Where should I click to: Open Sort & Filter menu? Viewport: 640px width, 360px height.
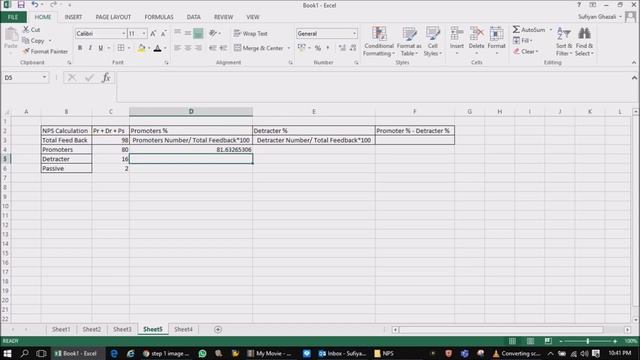[564, 41]
